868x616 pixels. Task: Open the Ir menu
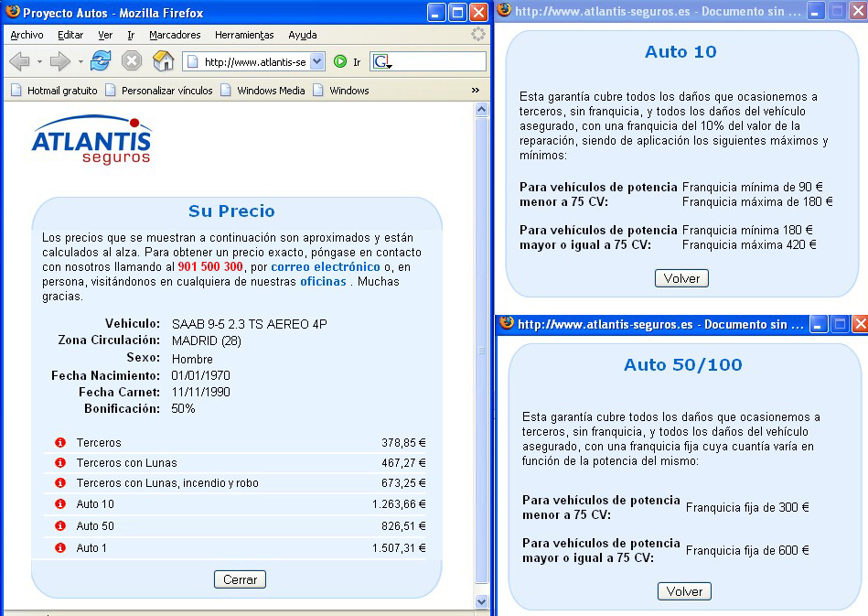pyautogui.click(x=131, y=35)
